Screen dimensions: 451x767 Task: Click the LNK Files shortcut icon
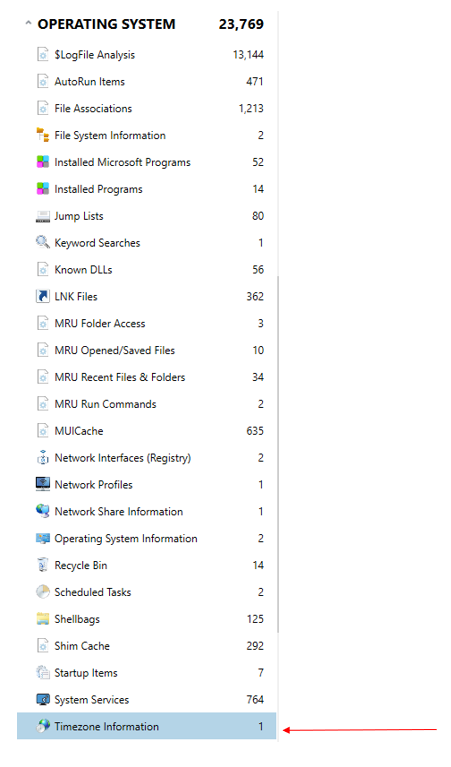click(43, 296)
